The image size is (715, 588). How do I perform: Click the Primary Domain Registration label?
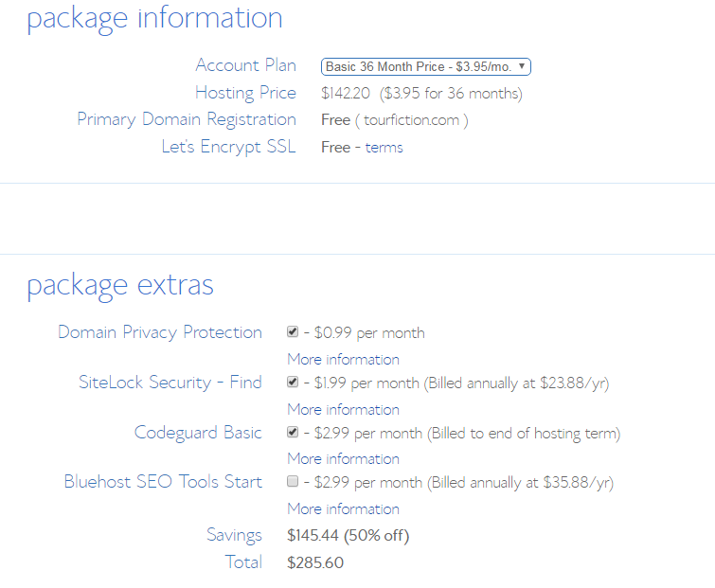pos(186,119)
